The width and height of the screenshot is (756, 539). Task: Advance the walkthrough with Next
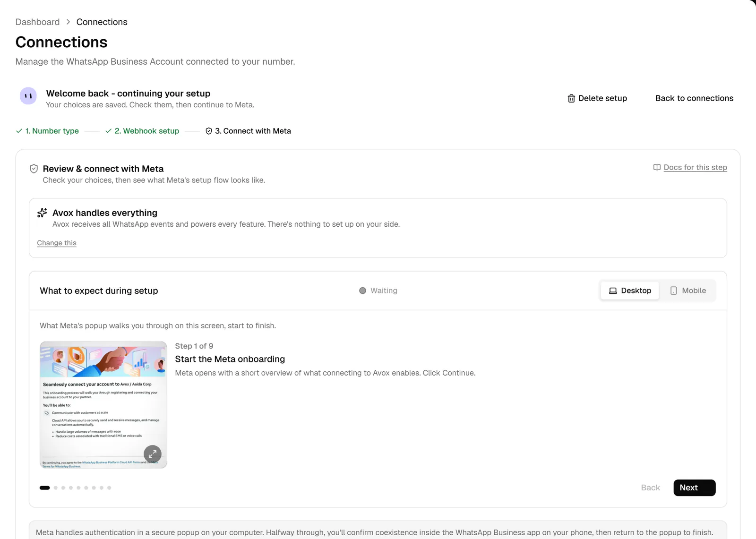pyautogui.click(x=694, y=488)
